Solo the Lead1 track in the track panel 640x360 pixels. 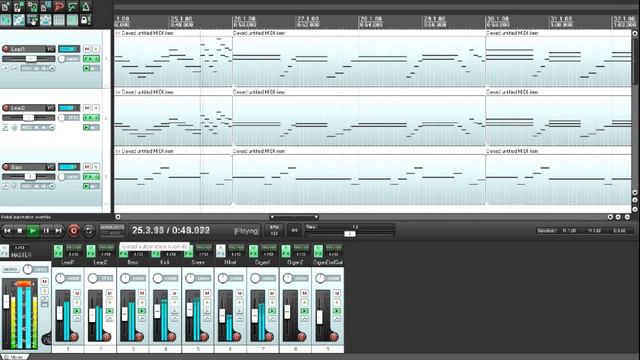pos(96,49)
